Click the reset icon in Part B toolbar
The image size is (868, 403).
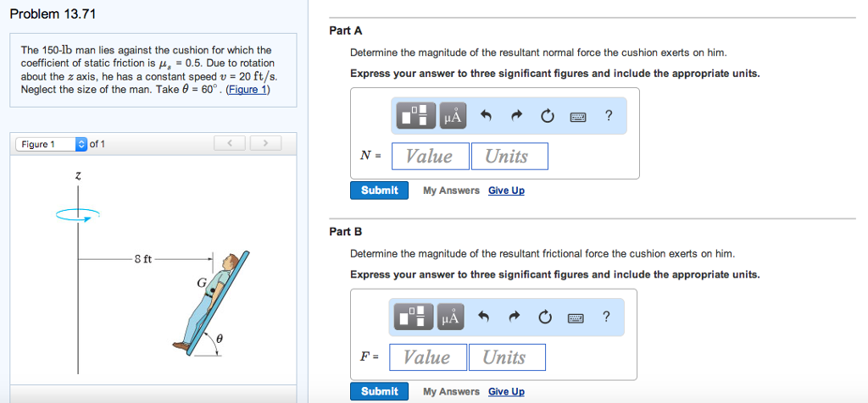pos(545,318)
